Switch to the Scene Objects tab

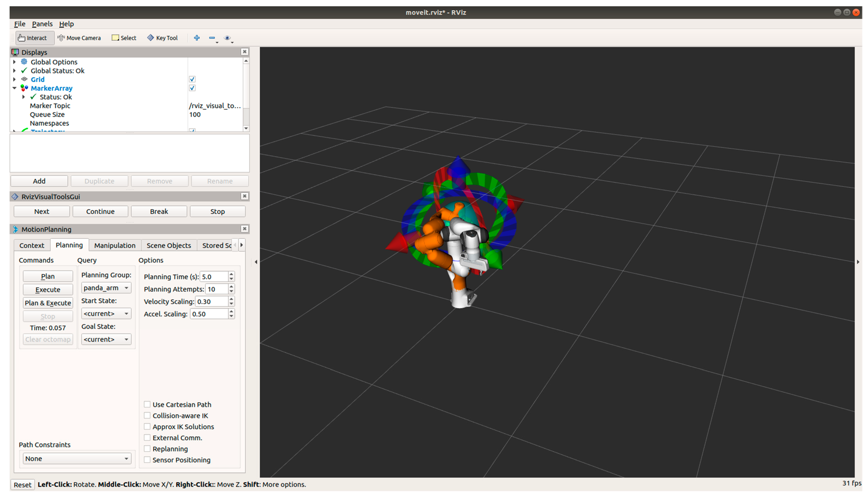169,245
